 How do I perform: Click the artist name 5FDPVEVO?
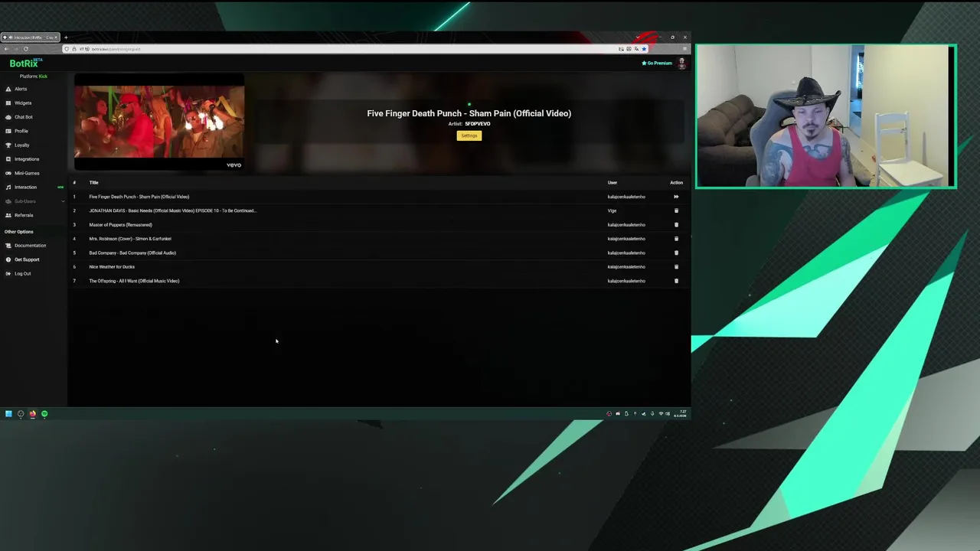(478, 123)
